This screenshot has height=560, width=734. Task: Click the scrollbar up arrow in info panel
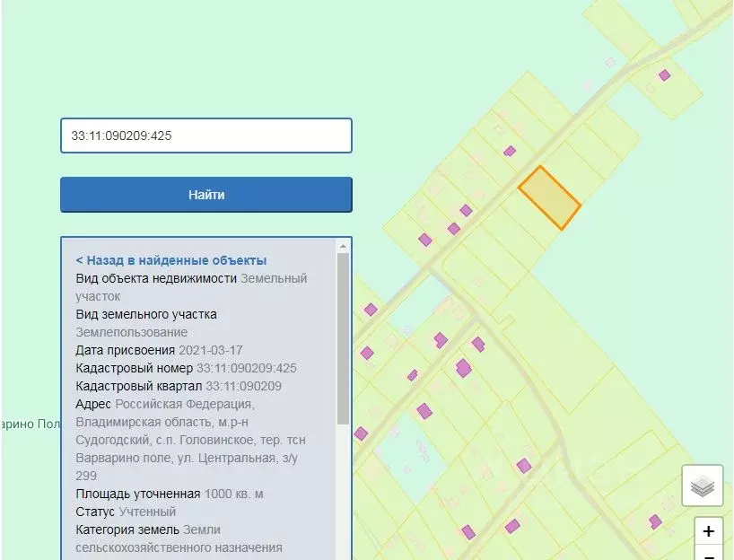tap(343, 246)
